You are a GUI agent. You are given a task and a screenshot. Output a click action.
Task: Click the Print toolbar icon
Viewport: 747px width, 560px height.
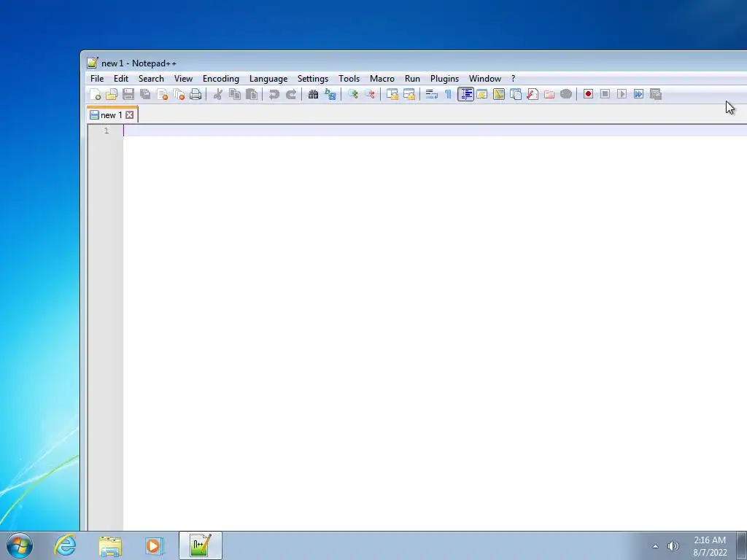point(196,94)
